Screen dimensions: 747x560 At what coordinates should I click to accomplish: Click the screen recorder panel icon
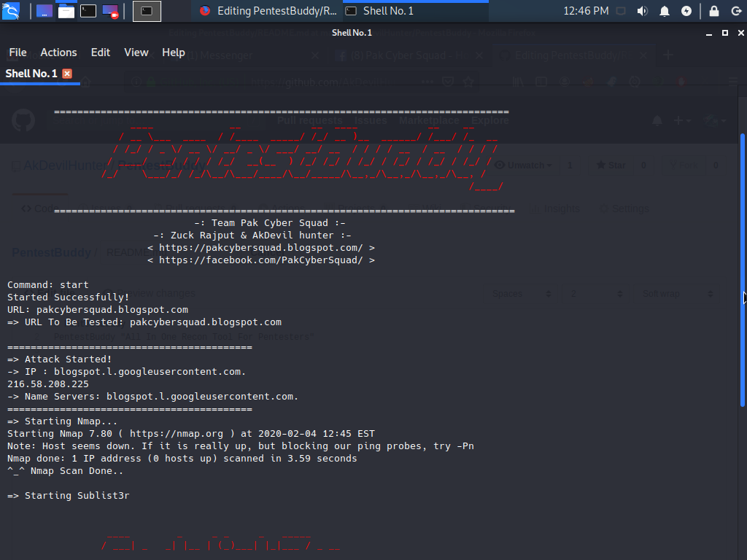pos(110,11)
